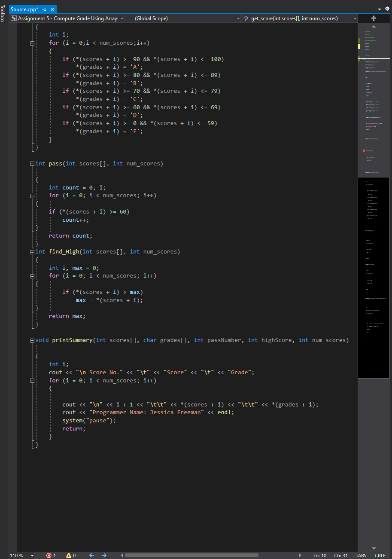The image size is (392, 559).
Task: Collapse the for loop in get_score
Action: pyautogui.click(x=32, y=43)
